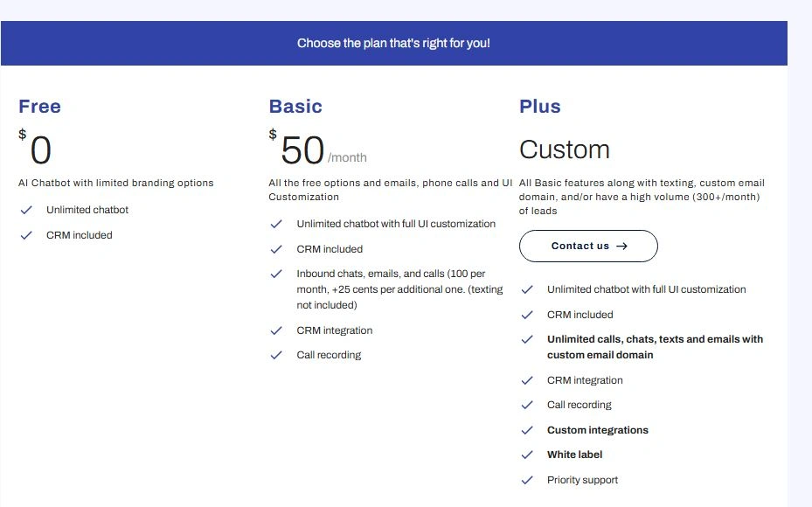Image resolution: width=812 pixels, height=507 pixels.
Task: Click checkmark next to Free plan CRM included
Action: click(x=27, y=235)
